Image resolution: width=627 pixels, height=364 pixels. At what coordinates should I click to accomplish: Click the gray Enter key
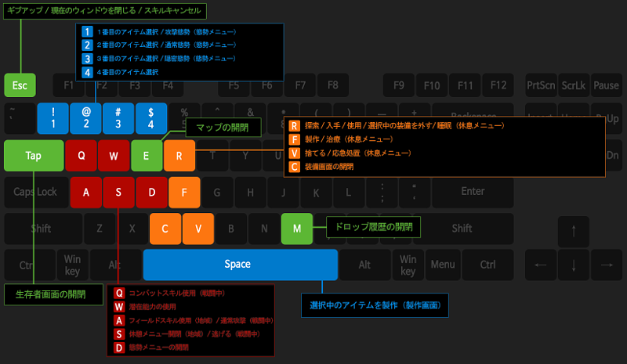pyautogui.click(x=473, y=192)
